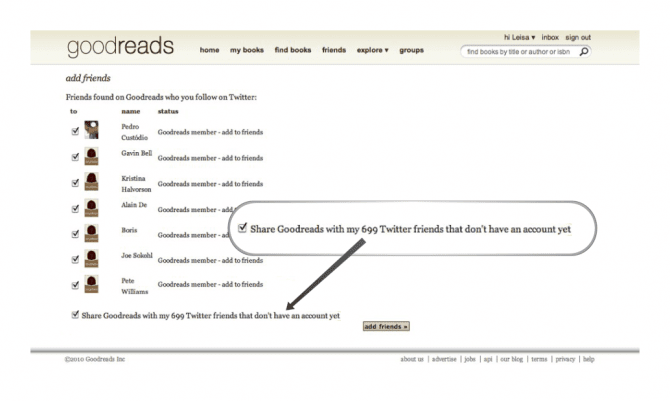
Task: Click Pedro Custódio's Goodreads member status
Action: click(x=210, y=132)
